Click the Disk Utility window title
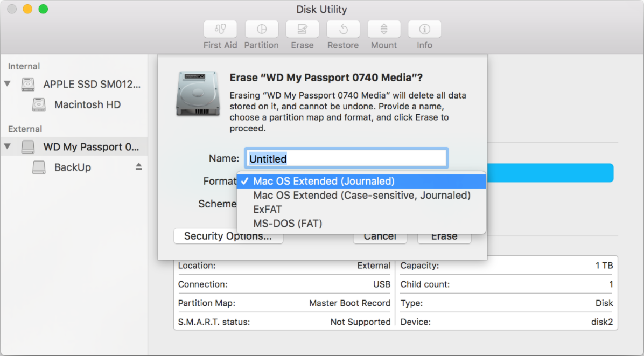Screen dimensions: 644x356 pos(321,9)
